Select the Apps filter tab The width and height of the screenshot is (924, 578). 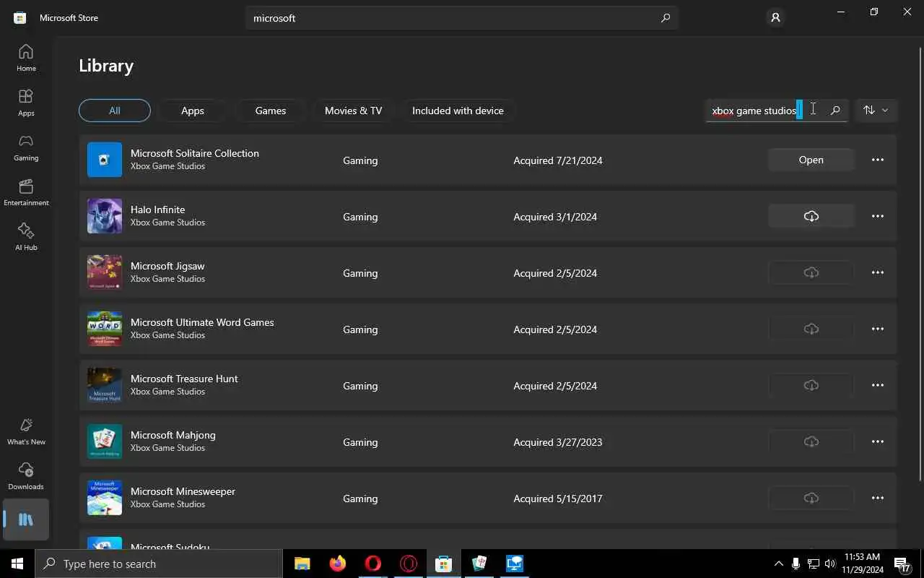tap(193, 111)
